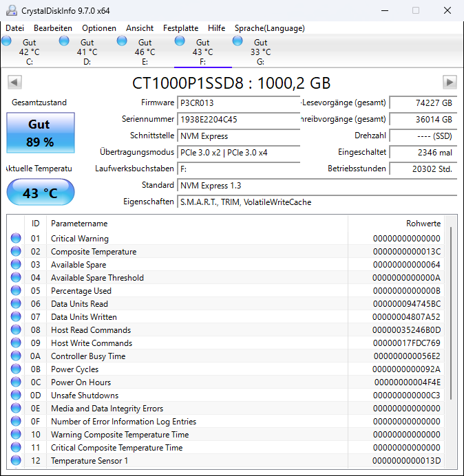Viewport: 464px width, 476px height.
Task: Click status orb of Temperature Sensor 1 row
Action: [16, 460]
